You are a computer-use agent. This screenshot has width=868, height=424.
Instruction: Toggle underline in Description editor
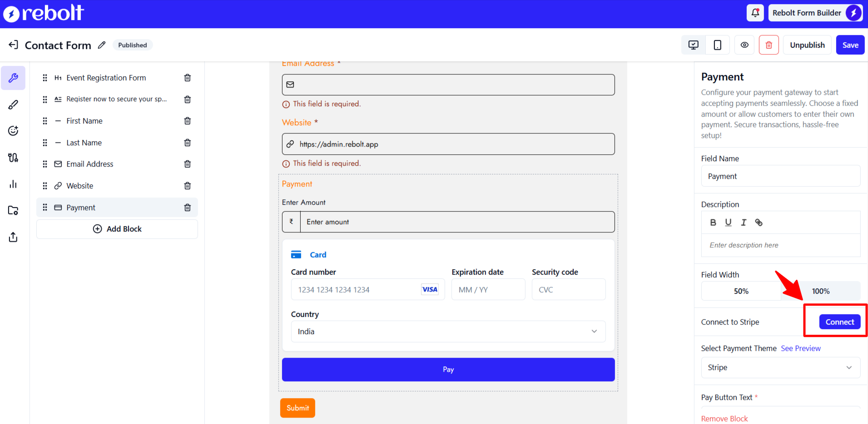[x=728, y=222]
